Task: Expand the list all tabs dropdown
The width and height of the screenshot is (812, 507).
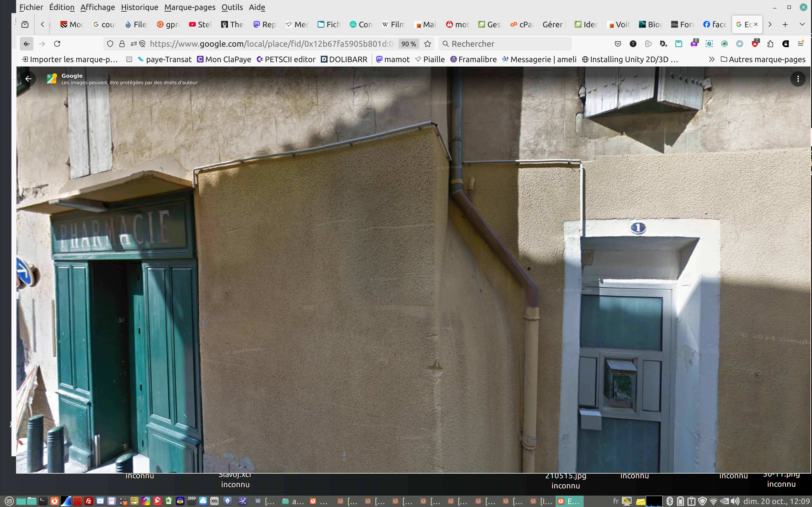Action: click(x=802, y=25)
